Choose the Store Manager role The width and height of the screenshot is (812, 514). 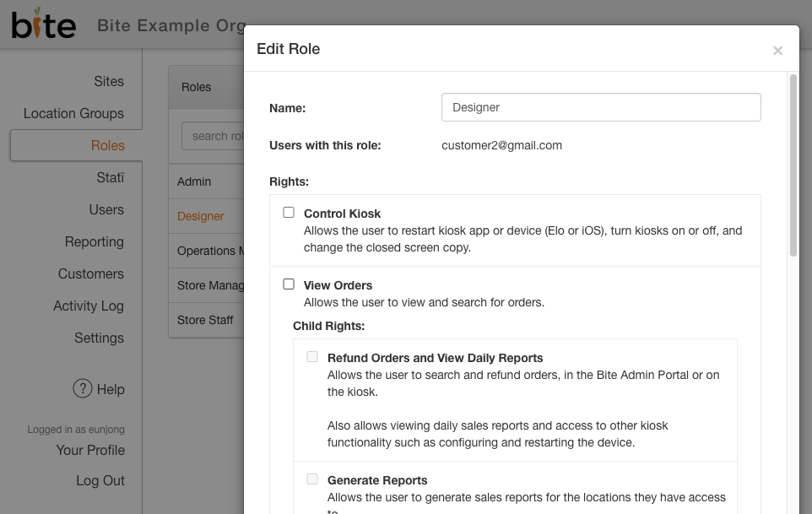pos(206,286)
